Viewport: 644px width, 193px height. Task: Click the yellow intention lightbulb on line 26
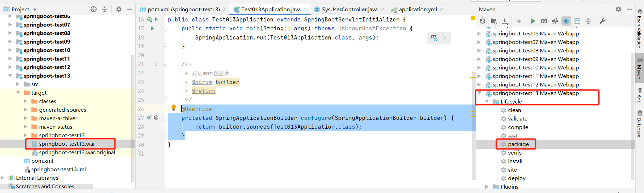point(174,108)
